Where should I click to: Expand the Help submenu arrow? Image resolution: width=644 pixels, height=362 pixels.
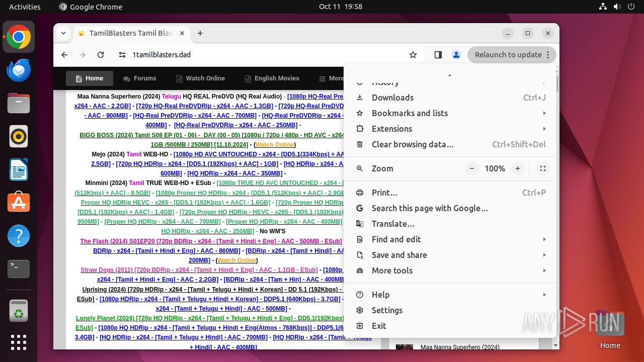pyautogui.click(x=544, y=295)
